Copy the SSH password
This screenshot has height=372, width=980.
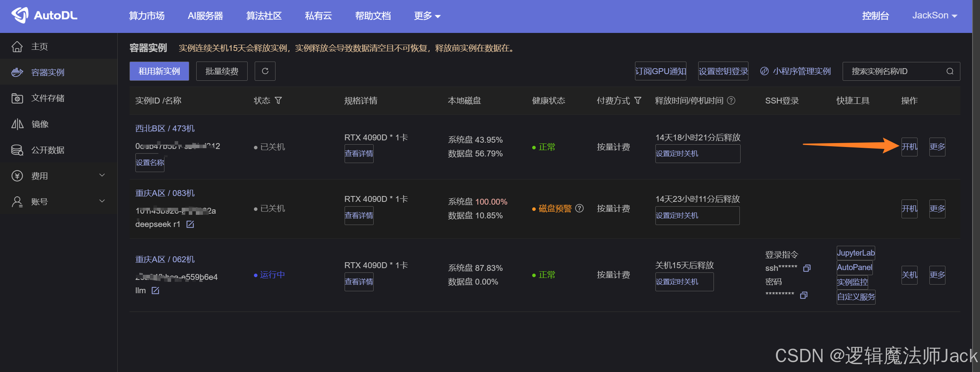tap(804, 295)
